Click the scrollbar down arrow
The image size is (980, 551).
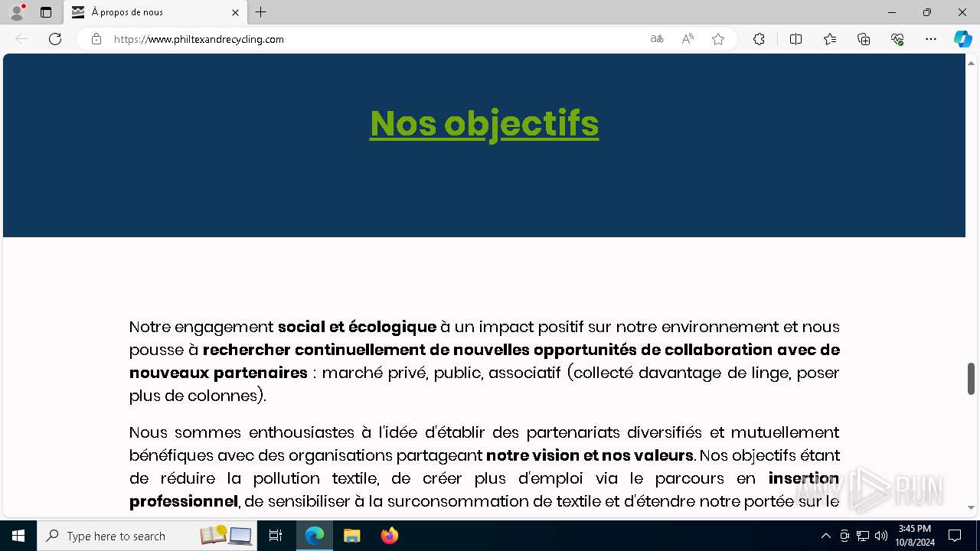click(x=971, y=507)
